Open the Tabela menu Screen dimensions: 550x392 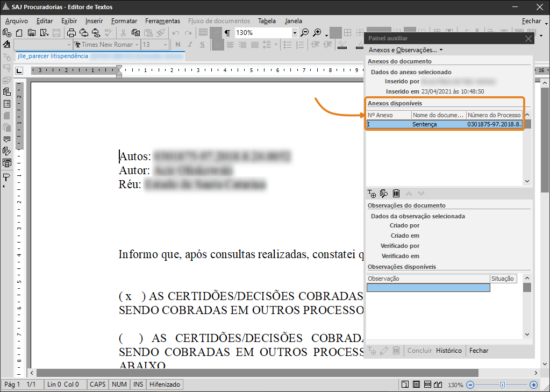[267, 21]
